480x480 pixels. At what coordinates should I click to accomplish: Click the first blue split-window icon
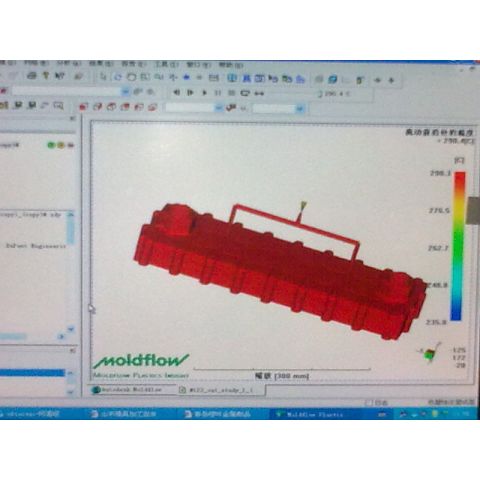click(x=232, y=78)
